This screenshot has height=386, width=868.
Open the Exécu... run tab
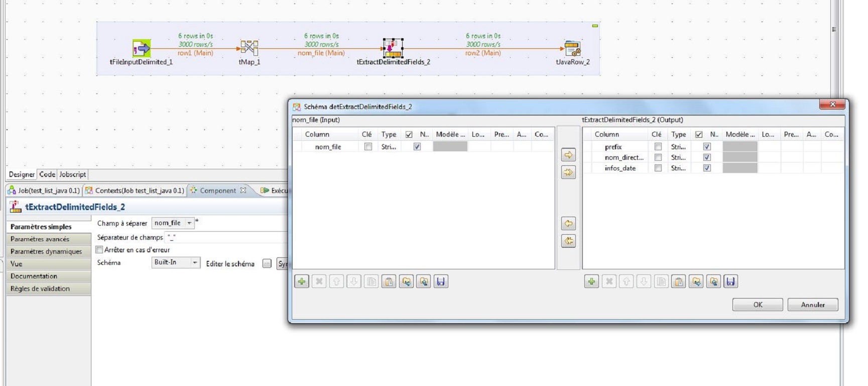(274, 190)
